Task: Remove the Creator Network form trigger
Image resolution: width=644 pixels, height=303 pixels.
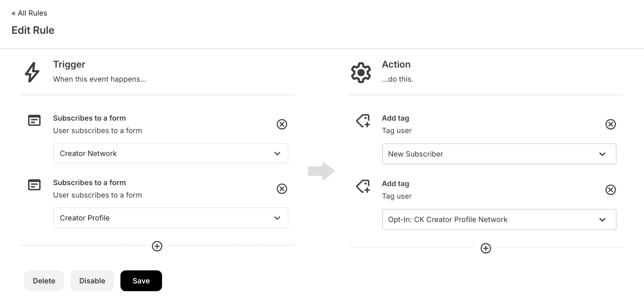Action: point(282,124)
